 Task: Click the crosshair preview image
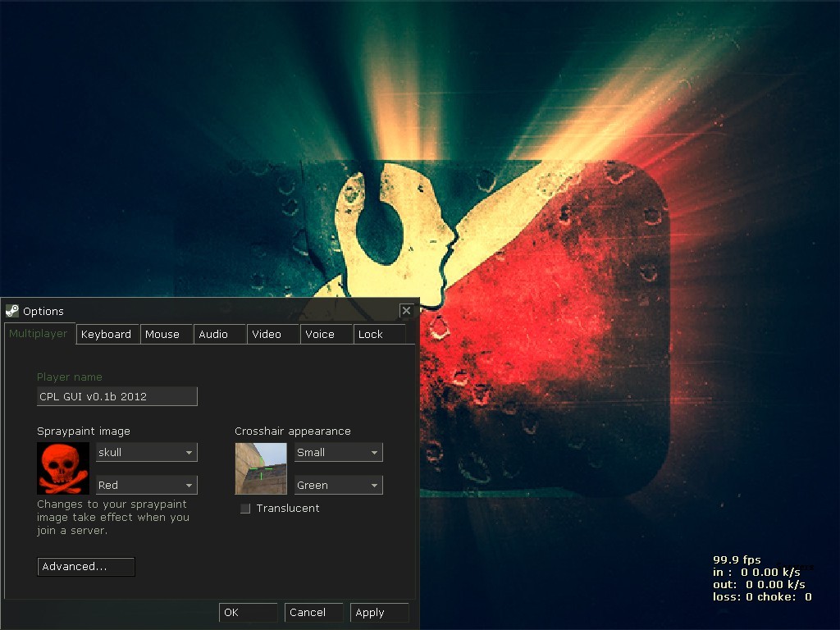[x=261, y=468]
